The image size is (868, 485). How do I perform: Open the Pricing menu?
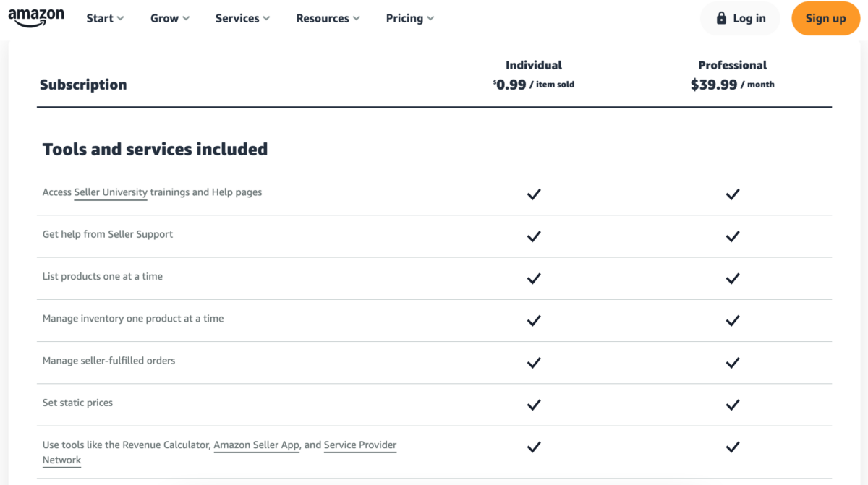click(x=409, y=18)
